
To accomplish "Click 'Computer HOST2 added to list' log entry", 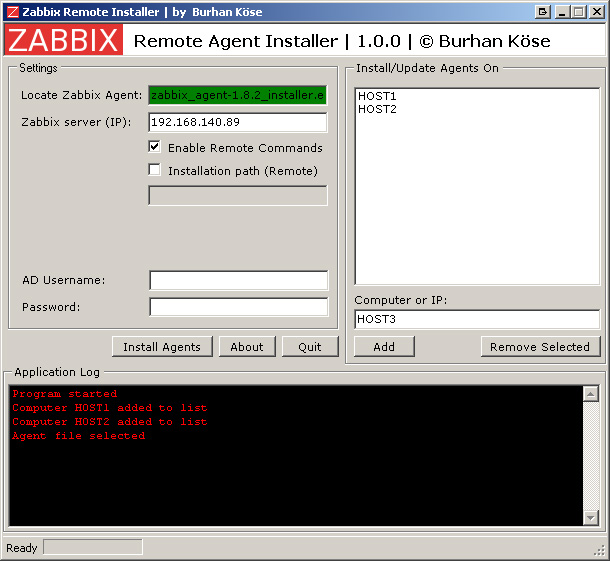I will coord(110,422).
